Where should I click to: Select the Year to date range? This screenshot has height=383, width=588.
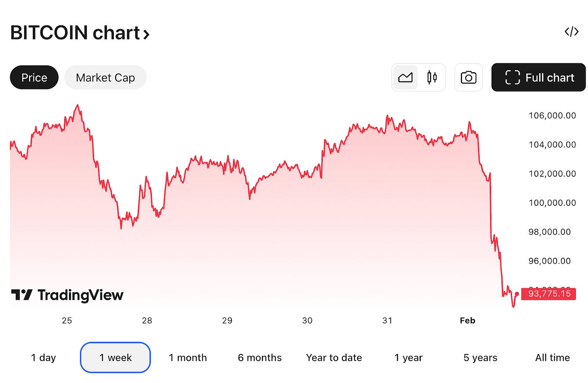coord(334,357)
